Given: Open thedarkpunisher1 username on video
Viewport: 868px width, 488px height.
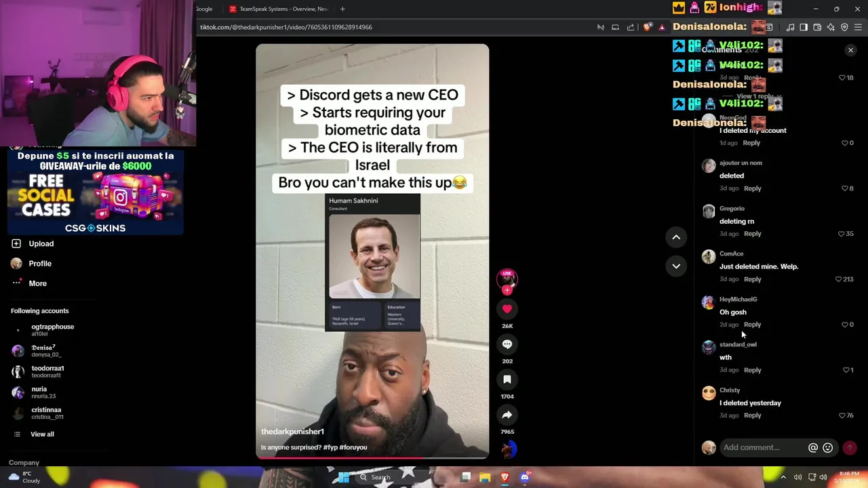Looking at the screenshot, I should [x=292, y=432].
